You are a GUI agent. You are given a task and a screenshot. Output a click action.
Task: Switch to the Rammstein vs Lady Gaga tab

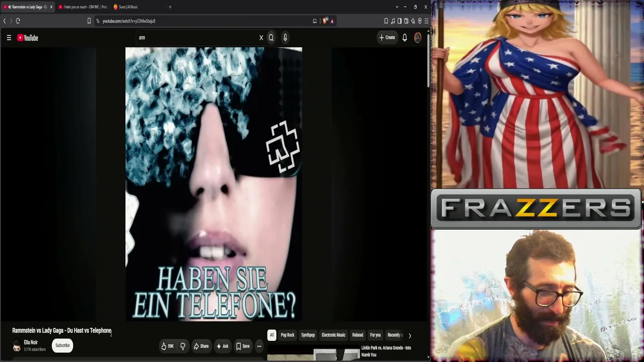coord(28,7)
